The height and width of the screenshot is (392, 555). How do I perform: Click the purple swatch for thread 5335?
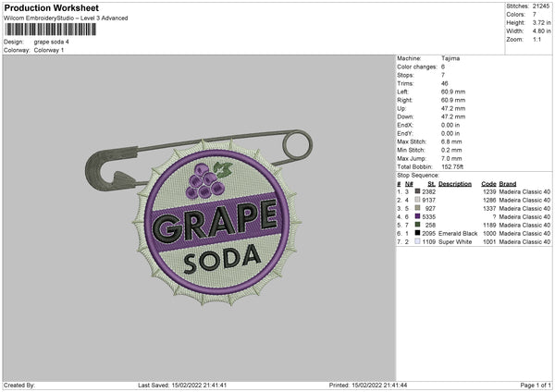click(417, 216)
